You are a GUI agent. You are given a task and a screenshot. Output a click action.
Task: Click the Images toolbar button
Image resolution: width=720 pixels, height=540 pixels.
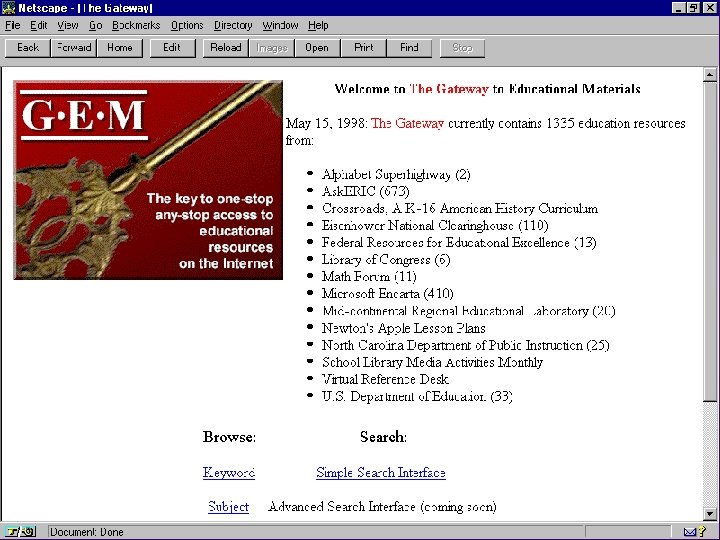click(x=271, y=48)
